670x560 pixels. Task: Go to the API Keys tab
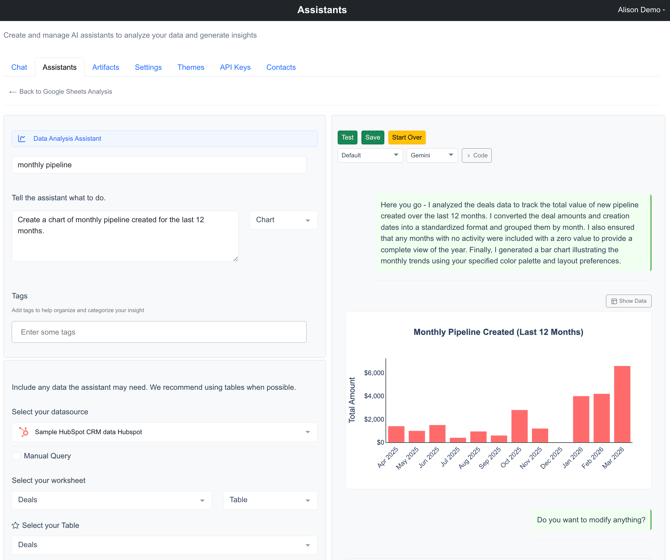tap(235, 68)
